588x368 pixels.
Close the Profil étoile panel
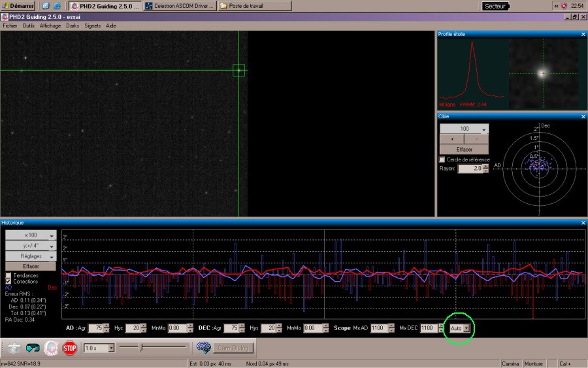pos(583,34)
